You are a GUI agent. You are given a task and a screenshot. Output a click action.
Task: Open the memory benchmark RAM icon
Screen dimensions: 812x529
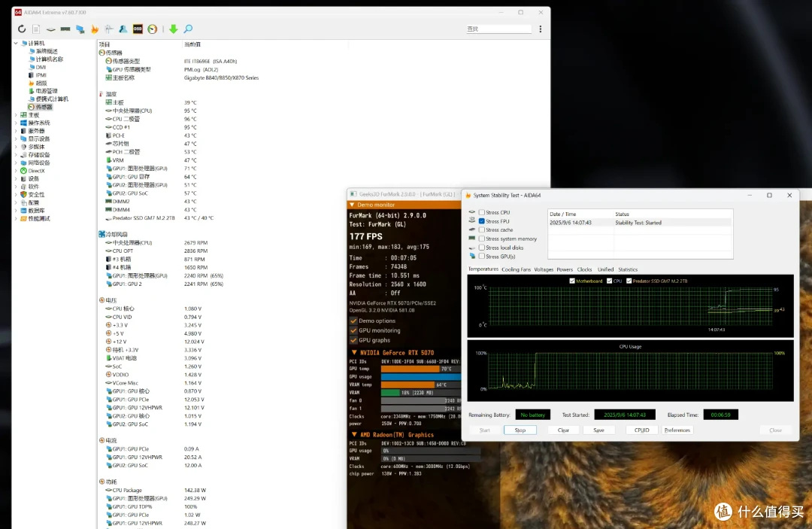click(x=65, y=29)
